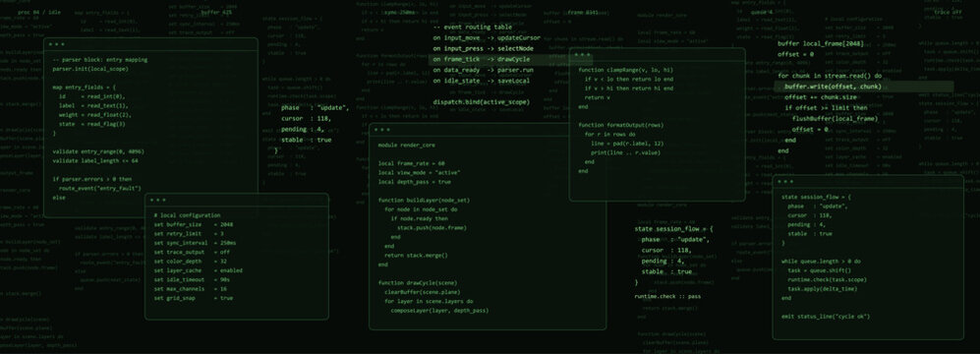This screenshot has width=980, height=354.
Task: Select "if v > hi then return hi end" in framed panel
Action: [629, 88]
